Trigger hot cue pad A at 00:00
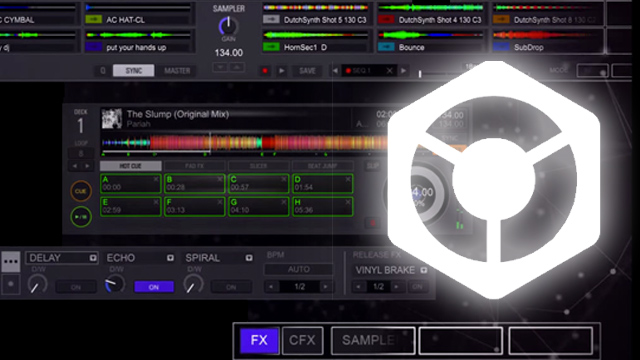The image size is (640, 360). (131, 184)
